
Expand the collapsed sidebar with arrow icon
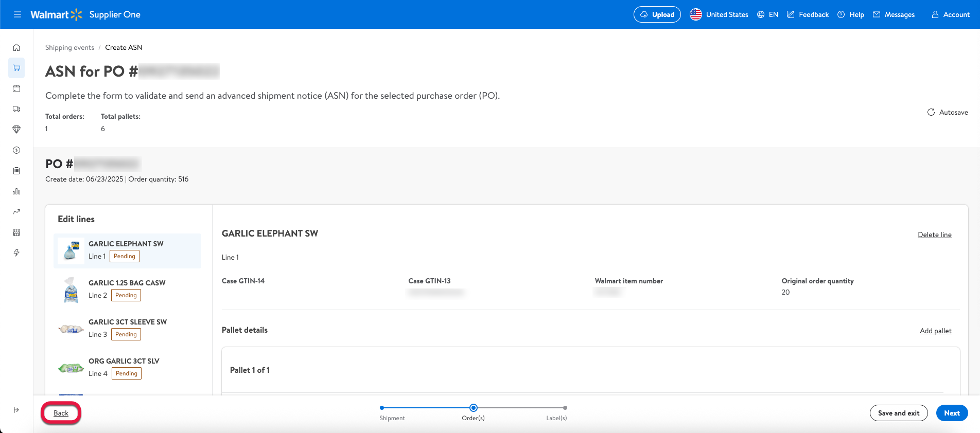click(16, 410)
